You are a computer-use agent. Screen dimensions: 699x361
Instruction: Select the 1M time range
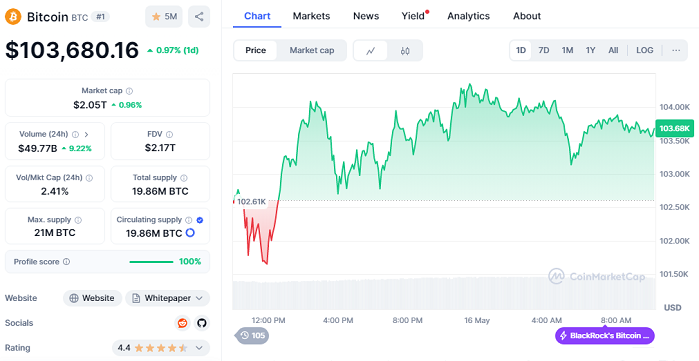[x=567, y=50]
